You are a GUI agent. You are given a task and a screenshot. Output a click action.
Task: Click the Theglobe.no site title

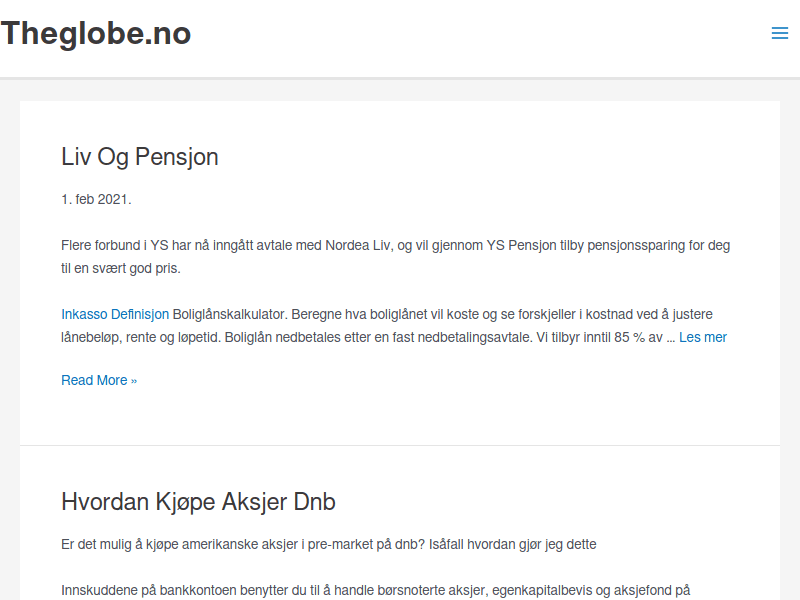point(96,34)
